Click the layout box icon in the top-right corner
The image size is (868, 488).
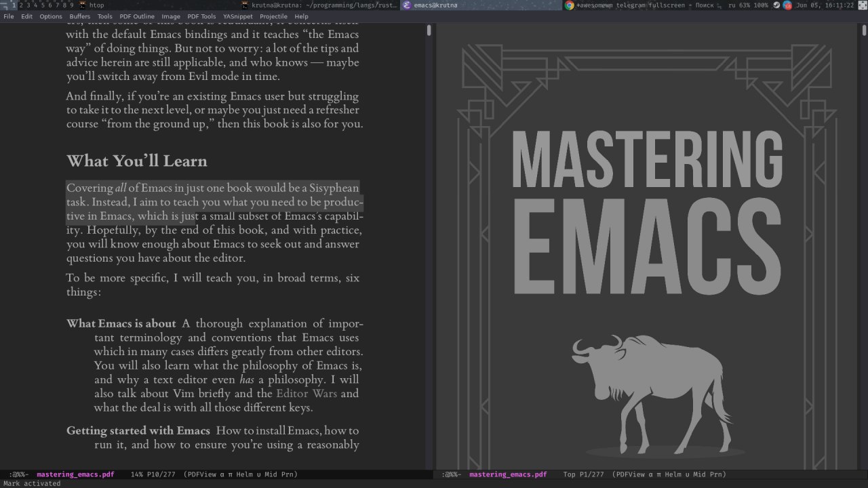862,5
